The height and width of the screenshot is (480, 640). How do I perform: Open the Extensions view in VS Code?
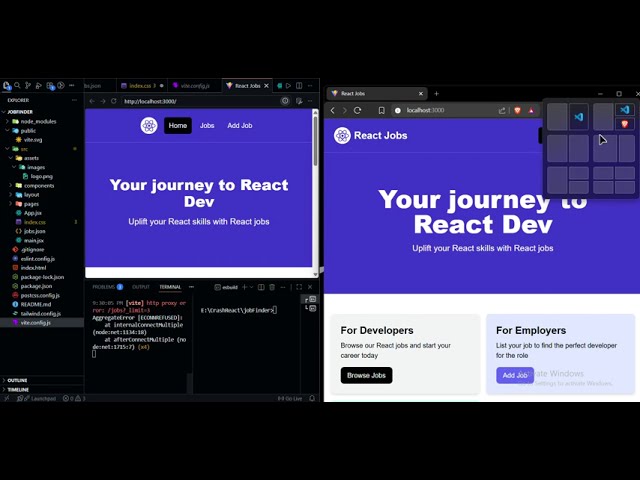click(x=50, y=86)
